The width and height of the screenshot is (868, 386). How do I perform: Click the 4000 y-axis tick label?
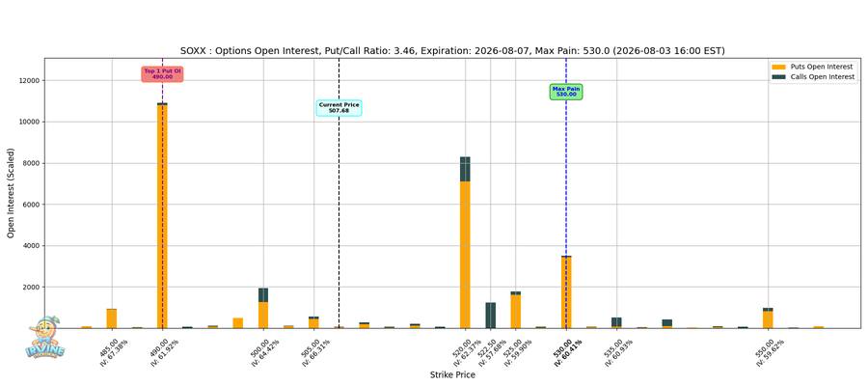pos(32,246)
